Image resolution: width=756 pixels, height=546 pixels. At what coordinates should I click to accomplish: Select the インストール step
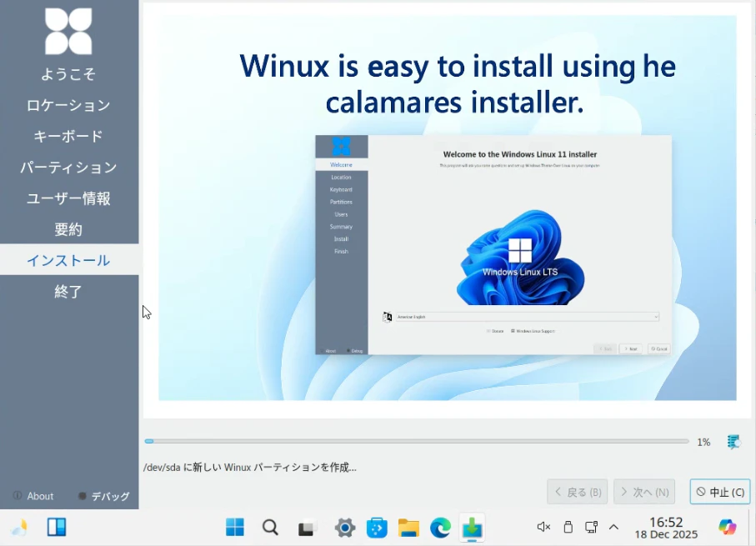click(x=68, y=260)
